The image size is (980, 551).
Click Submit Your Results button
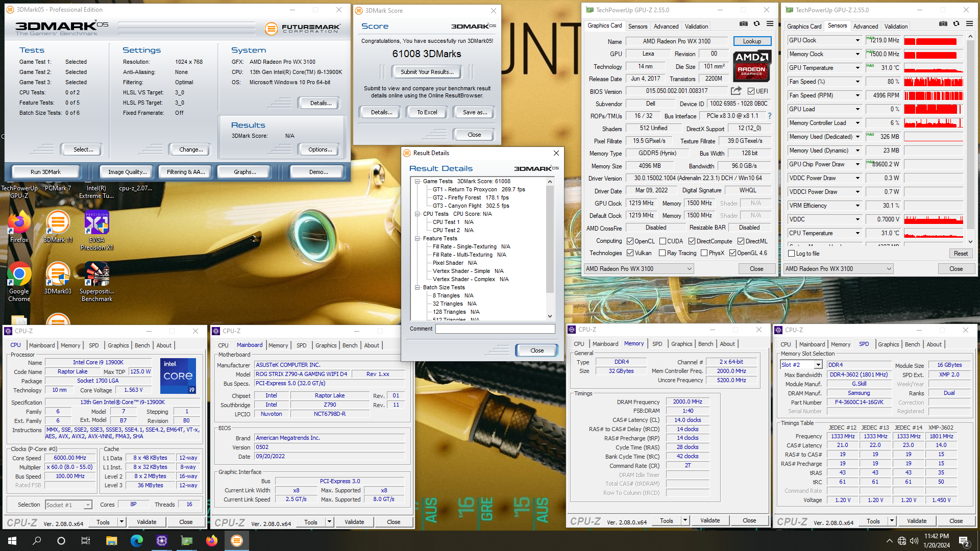[x=427, y=72]
